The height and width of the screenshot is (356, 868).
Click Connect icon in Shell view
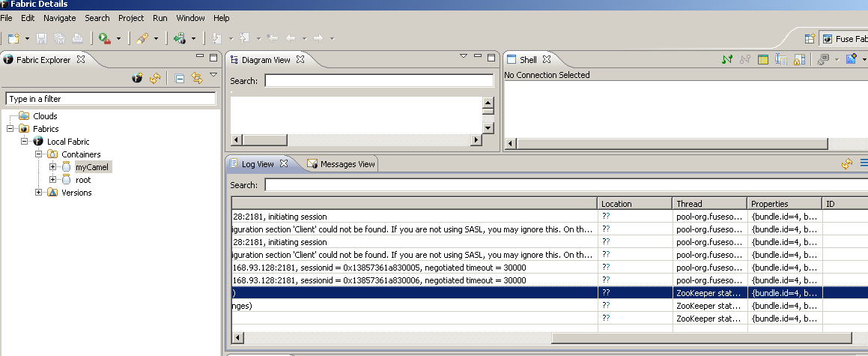727,59
